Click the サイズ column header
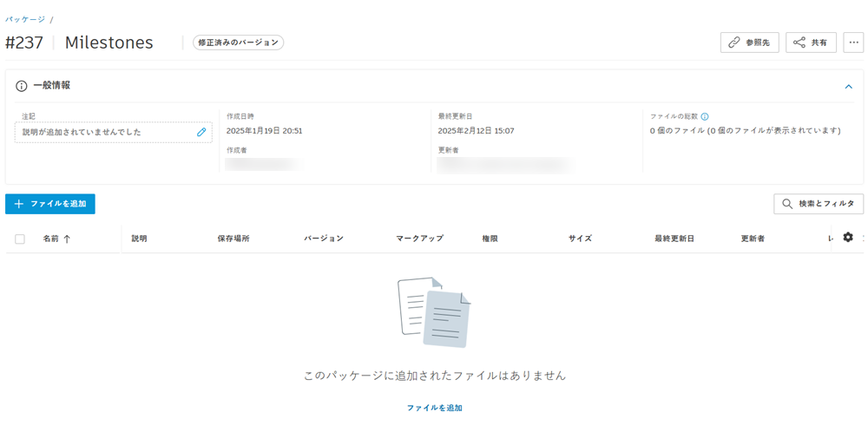 click(580, 239)
